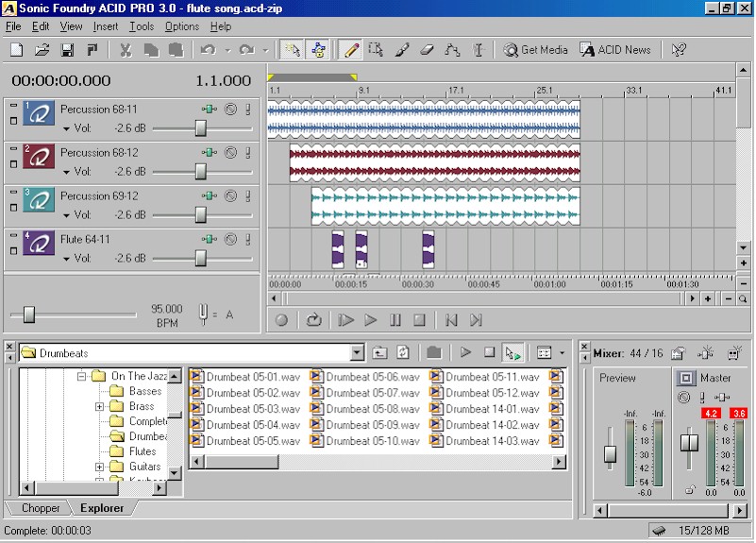Click the Paste clipboard icon
The image size is (756, 543).
176,50
